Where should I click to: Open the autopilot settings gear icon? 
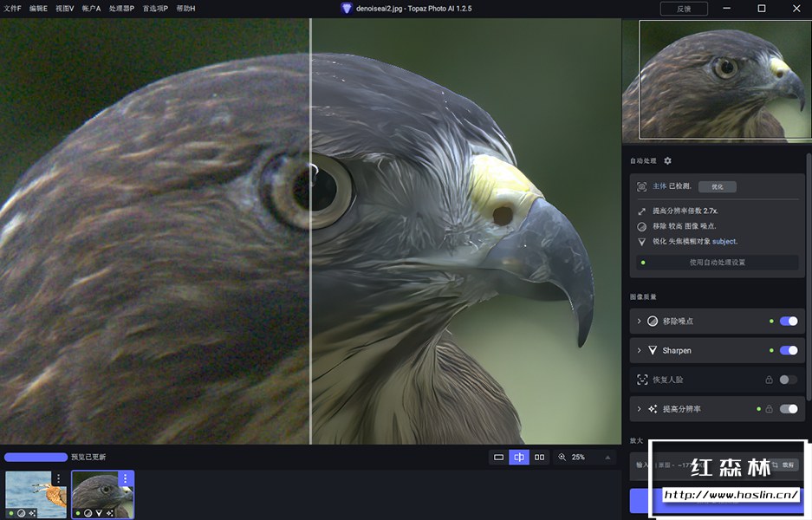pyautogui.click(x=667, y=161)
